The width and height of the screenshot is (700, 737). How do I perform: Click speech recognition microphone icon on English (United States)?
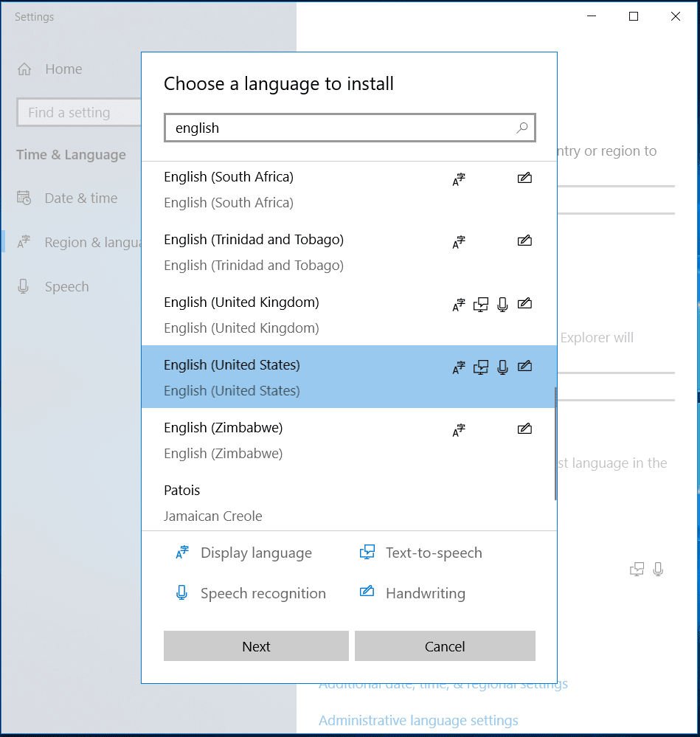(x=502, y=367)
